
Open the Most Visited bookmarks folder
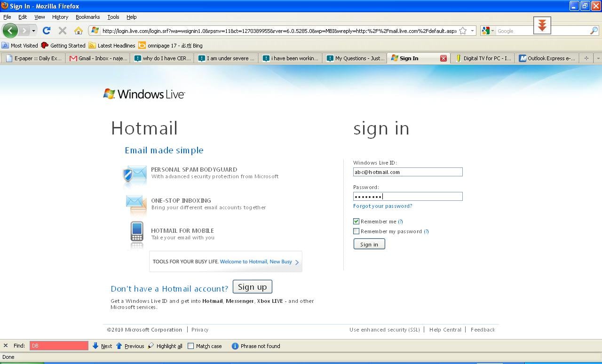[20, 46]
